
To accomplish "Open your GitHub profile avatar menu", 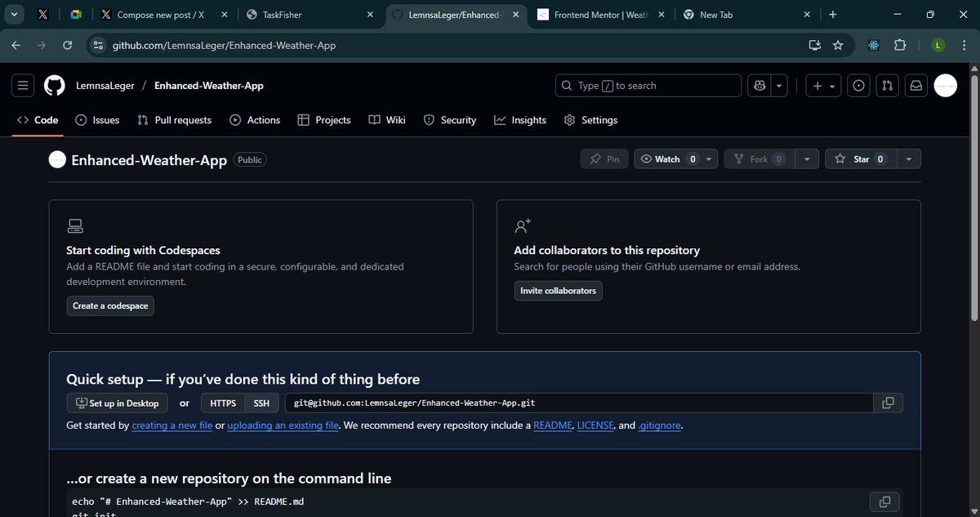I will (945, 85).
